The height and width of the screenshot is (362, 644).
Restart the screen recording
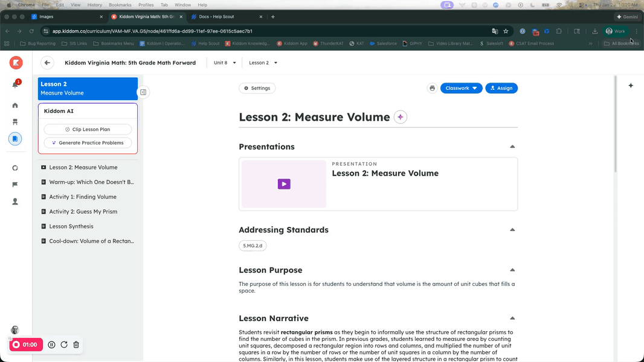64,345
